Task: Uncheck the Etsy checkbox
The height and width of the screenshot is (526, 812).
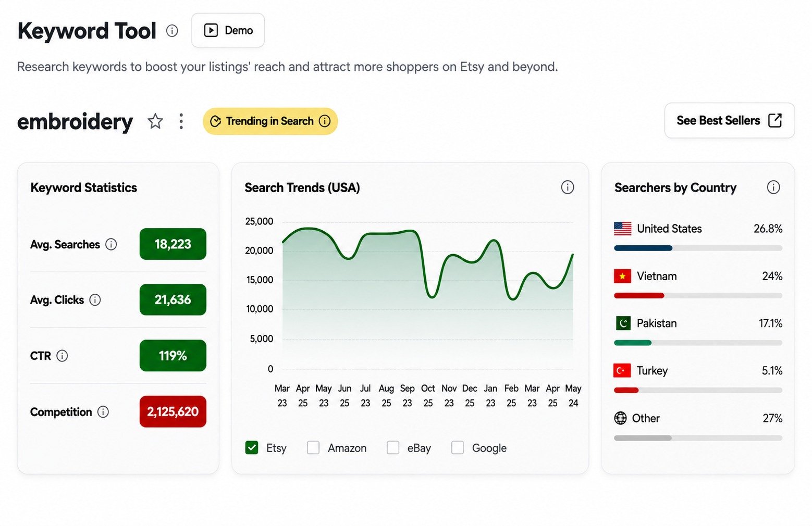Action: [252, 448]
